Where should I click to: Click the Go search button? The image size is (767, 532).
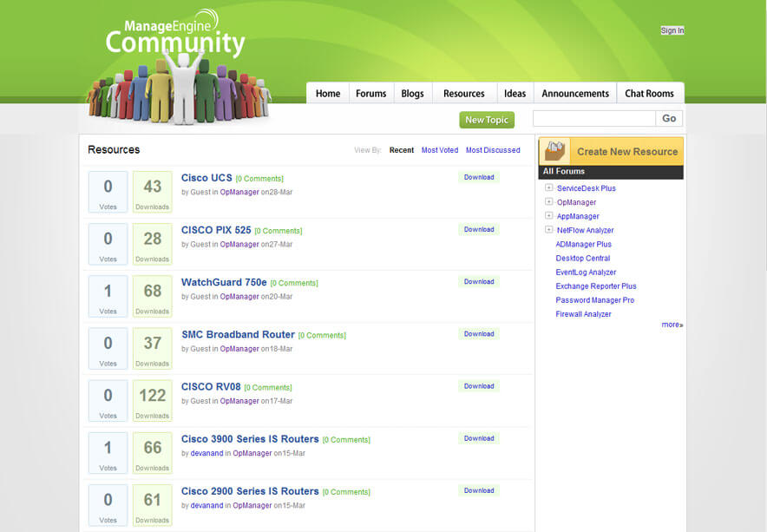click(669, 118)
